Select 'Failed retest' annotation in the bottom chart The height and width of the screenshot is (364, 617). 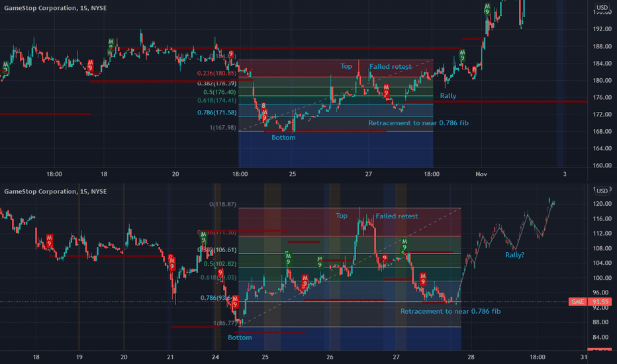[397, 216]
